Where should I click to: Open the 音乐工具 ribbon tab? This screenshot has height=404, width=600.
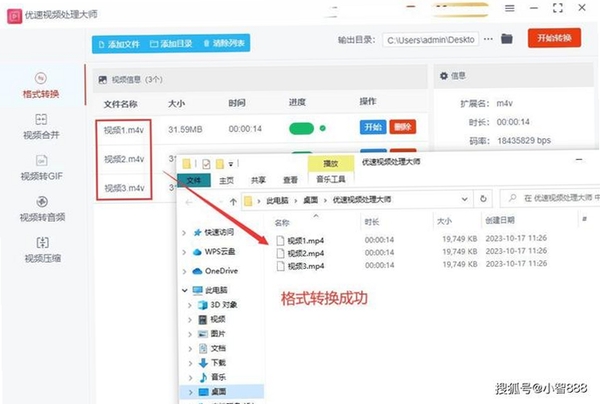(331, 179)
